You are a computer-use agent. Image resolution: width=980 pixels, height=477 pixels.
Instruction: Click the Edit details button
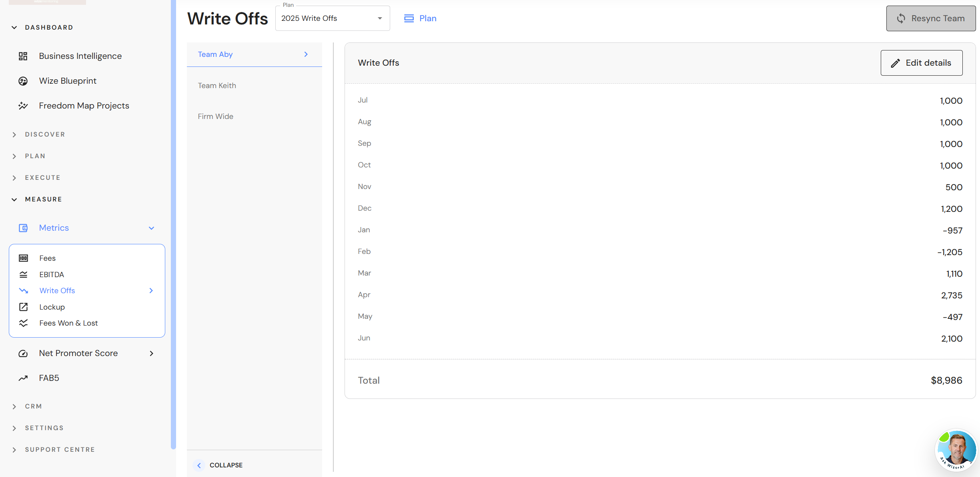(x=921, y=63)
